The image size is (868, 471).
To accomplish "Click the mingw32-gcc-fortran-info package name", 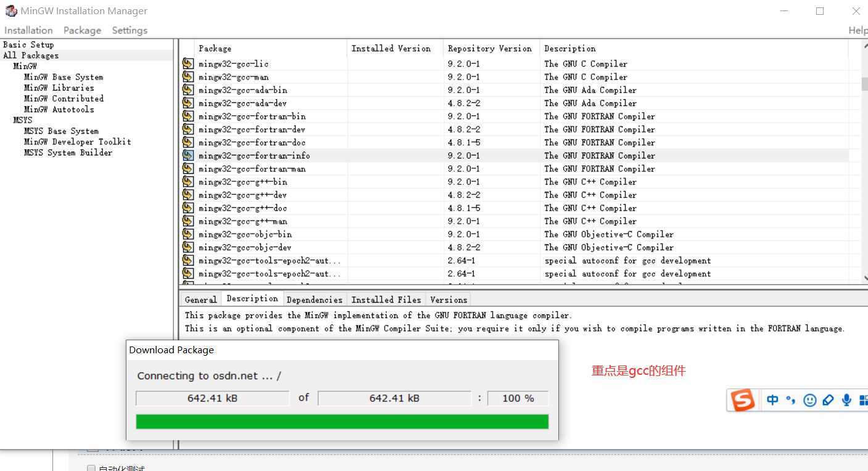I will point(254,155).
